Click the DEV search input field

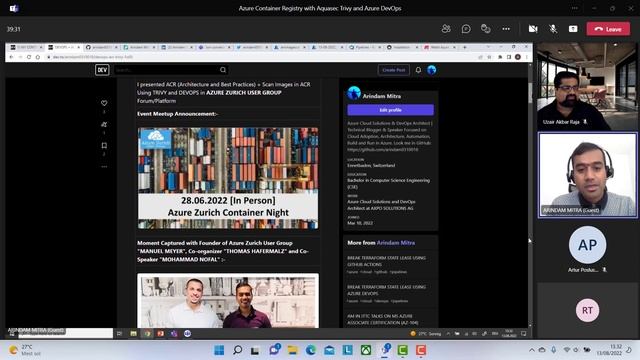click(x=167, y=70)
